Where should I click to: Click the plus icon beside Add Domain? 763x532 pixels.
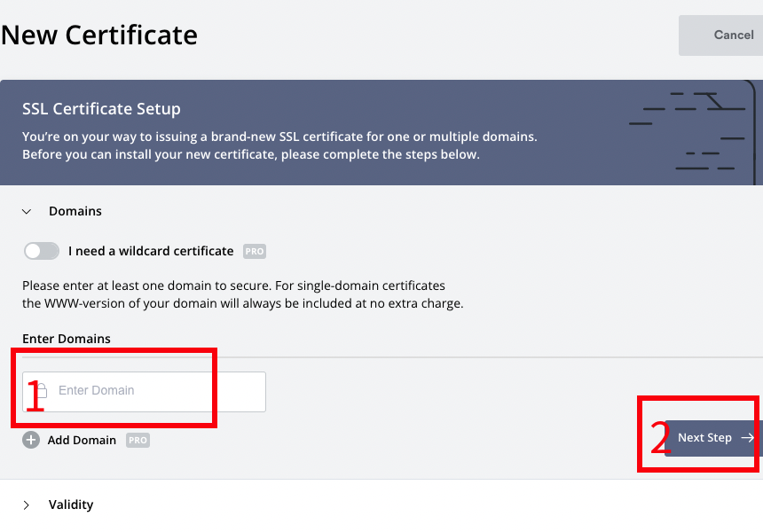click(31, 440)
